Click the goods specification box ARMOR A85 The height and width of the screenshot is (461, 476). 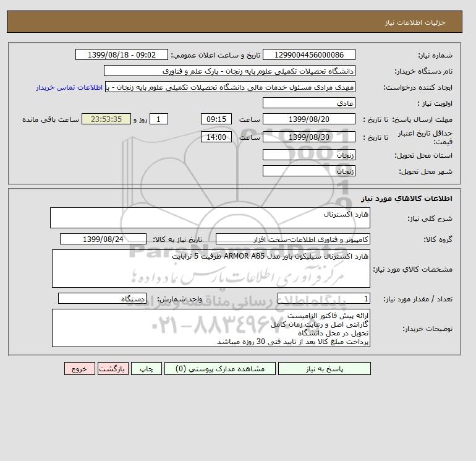[211, 269]
